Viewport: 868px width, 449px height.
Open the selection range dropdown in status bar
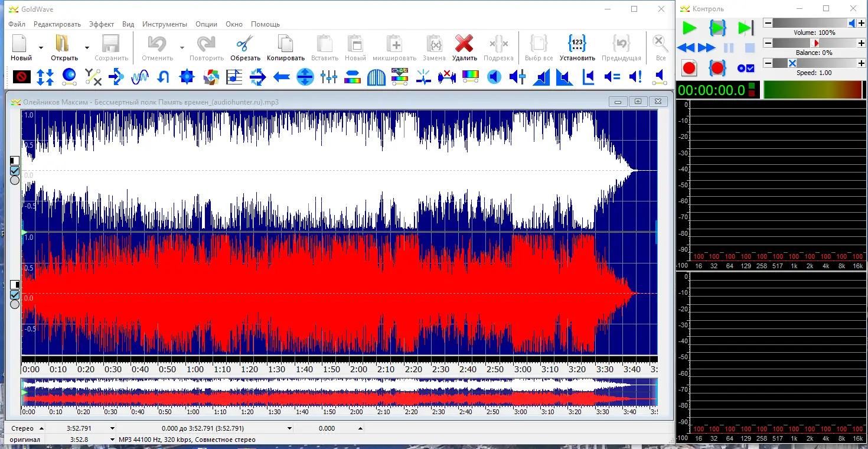click(289, 428)
